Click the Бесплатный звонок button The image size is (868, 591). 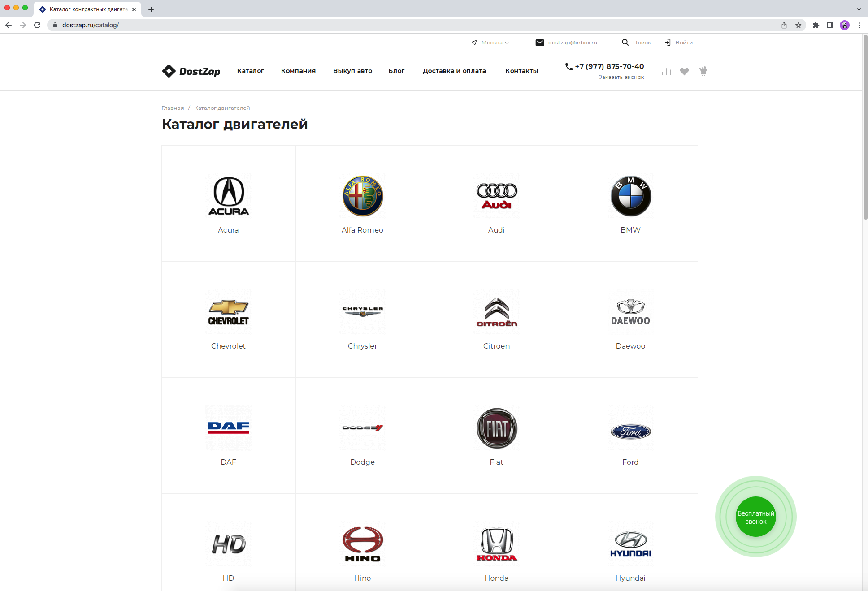pyautogui.click(x=755, y=517)
